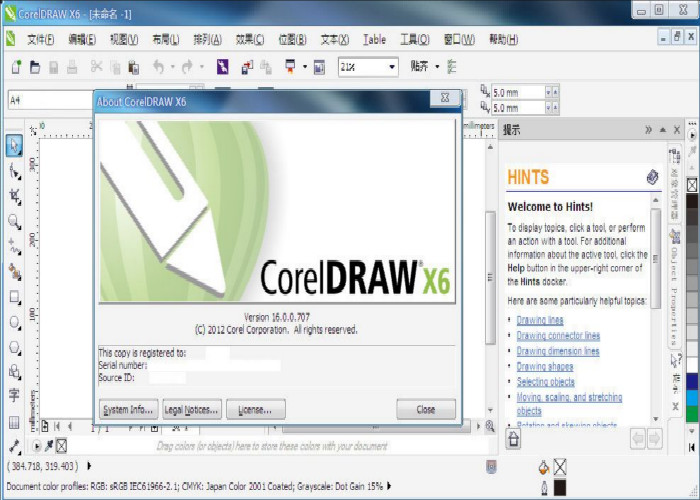Open the A4 page size dropdown

click(x=50, y=100)
